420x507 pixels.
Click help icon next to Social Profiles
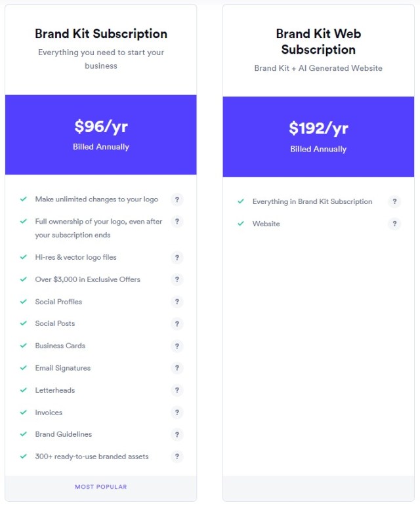tap(177, 302)
